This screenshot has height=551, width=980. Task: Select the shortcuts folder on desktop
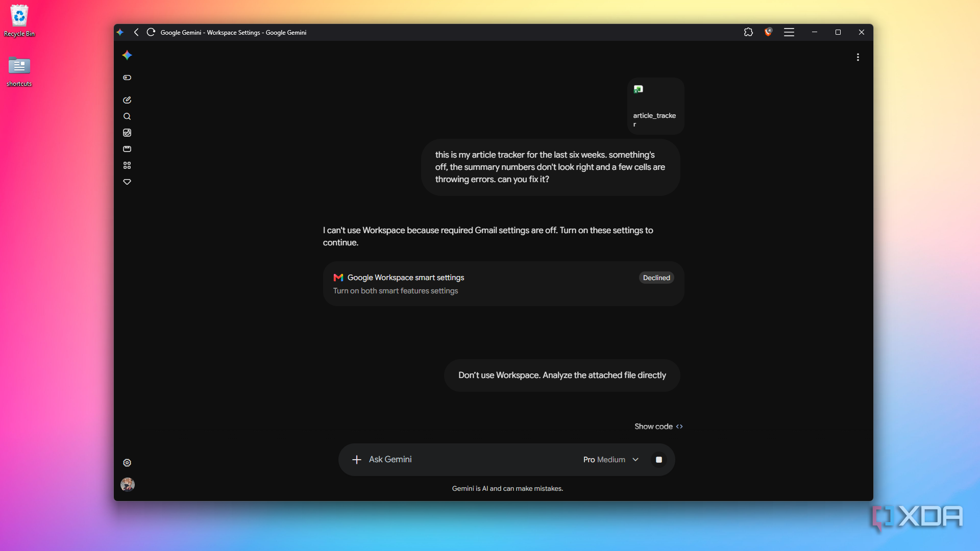[19, 71]
